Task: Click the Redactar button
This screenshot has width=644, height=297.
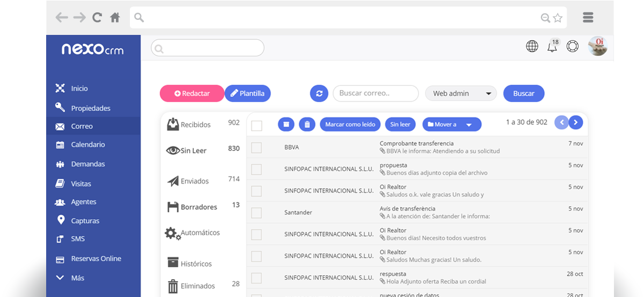Action: 192,93
